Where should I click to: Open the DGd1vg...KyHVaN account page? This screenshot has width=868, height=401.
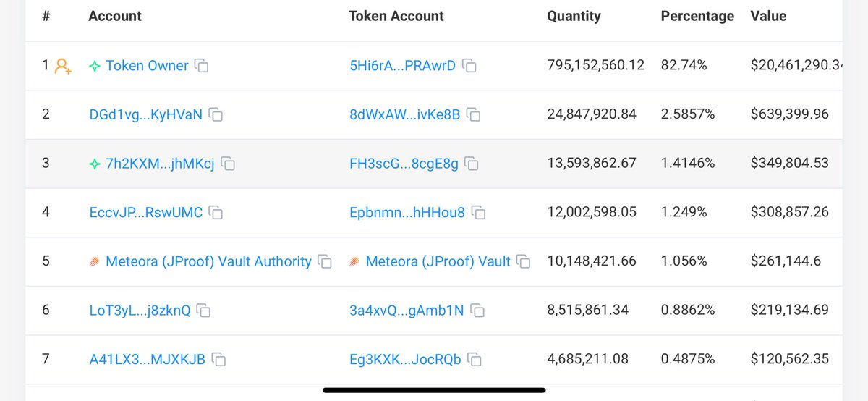point(145,114)
